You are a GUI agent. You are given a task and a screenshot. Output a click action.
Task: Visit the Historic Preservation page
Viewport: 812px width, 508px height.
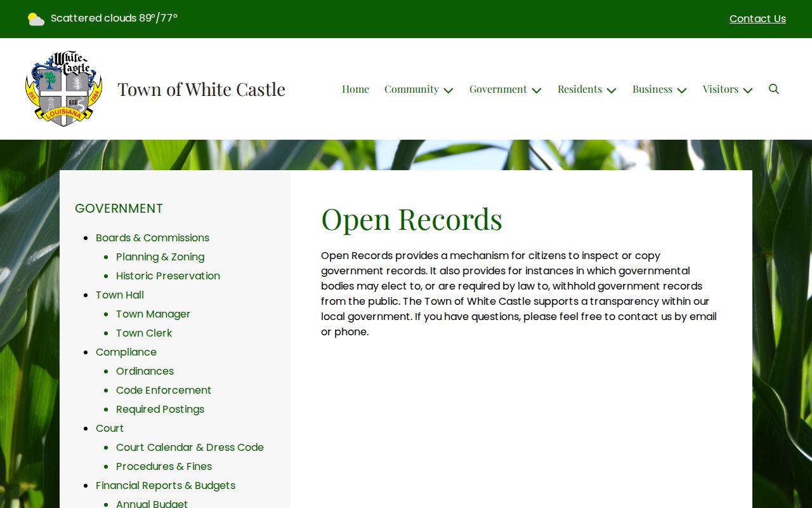pos(168,276)
